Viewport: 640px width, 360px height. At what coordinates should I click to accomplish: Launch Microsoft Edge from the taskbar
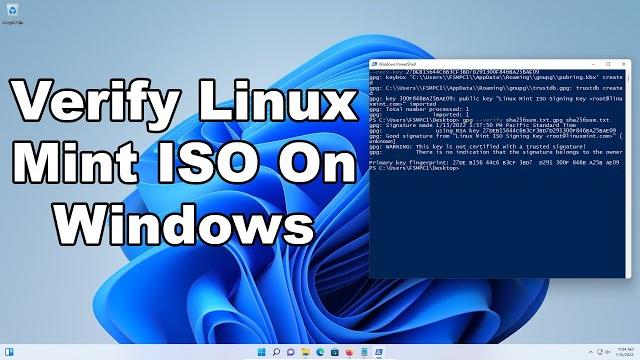[x=320, y=352]
